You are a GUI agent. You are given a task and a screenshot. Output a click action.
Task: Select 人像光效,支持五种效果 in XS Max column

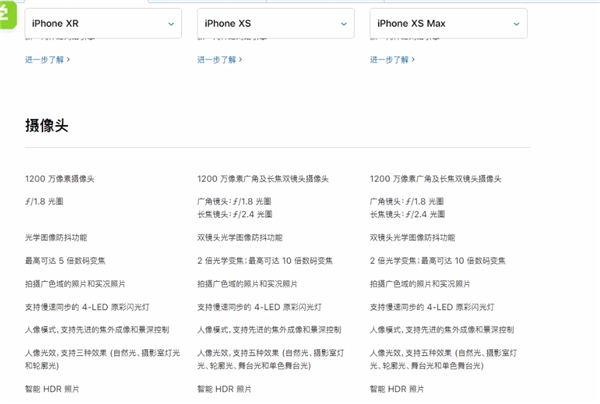tap(411, 353)
